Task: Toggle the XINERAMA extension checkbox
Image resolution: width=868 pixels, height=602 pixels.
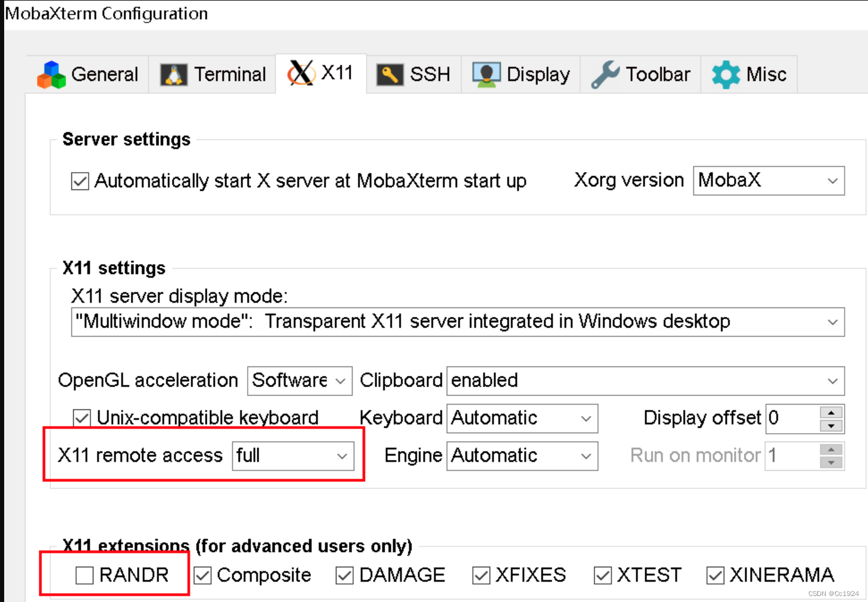Action: (x=715, y=575)
